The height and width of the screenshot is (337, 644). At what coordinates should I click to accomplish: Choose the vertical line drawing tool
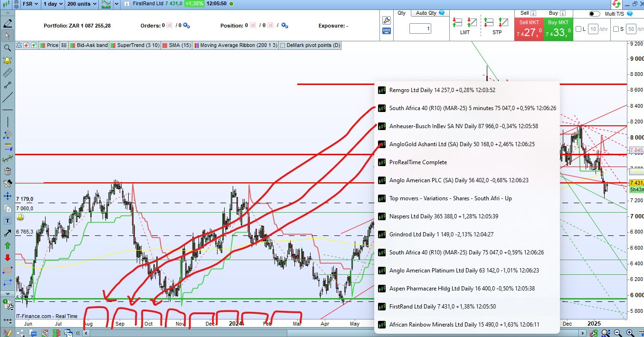click(8, 122)
